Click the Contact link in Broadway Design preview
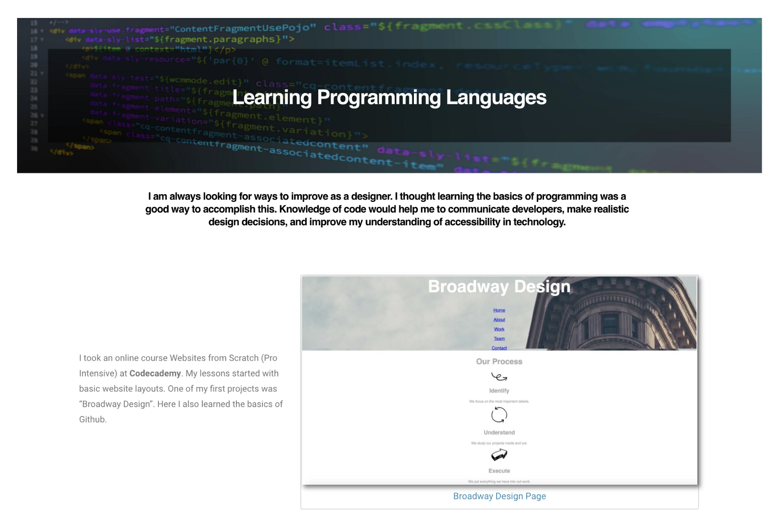780x532 pixels. pos(499,348)
